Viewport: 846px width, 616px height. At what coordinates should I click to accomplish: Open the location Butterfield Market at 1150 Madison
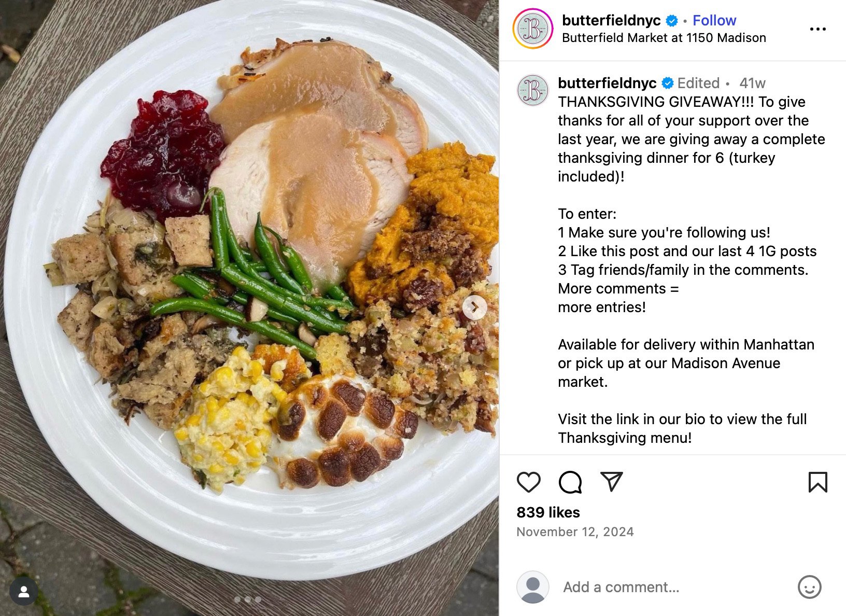[664, 37]
